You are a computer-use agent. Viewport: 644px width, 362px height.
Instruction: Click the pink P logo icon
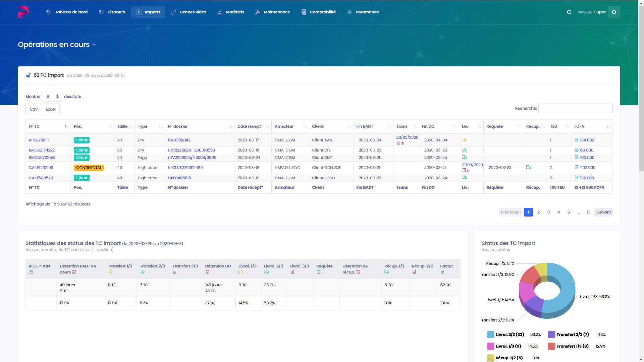[x=23, y=12]
